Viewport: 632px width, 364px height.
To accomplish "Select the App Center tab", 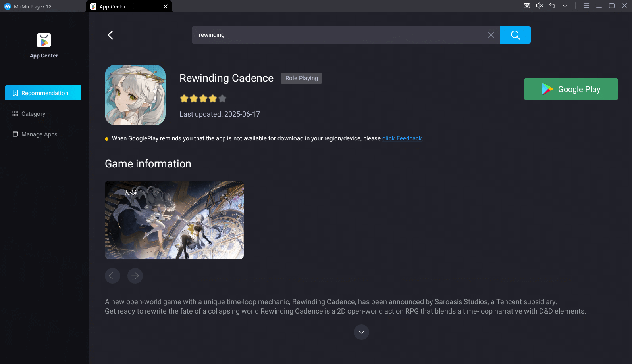I will coord(129,6).
